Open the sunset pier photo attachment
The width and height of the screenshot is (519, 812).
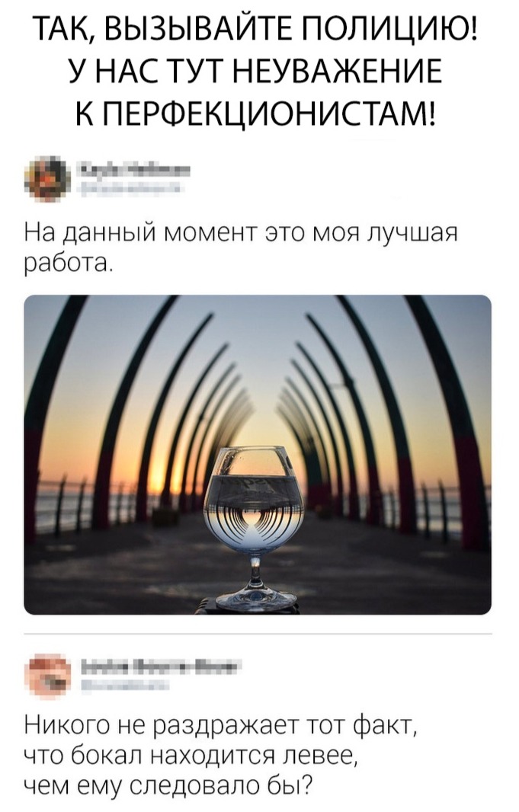click(258, 454)
